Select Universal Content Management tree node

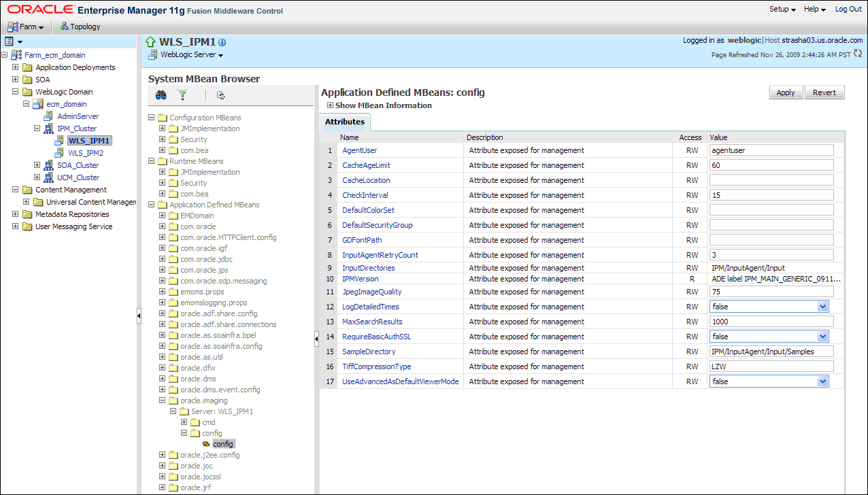[91, 202]
